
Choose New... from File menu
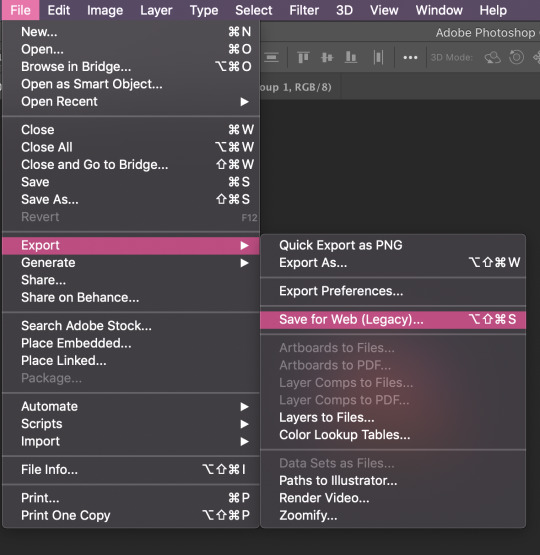(131, 32)
